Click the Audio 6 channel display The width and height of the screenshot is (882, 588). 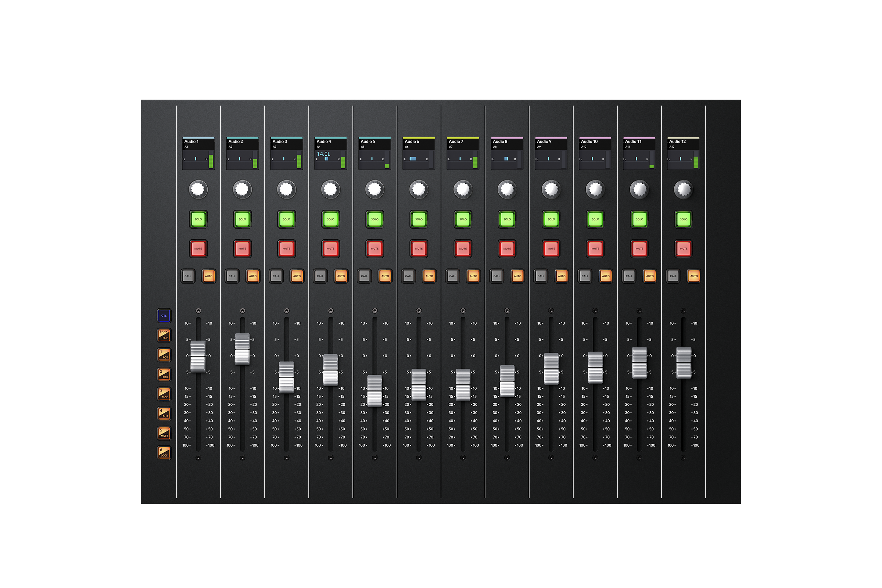[x=419, y=153]
